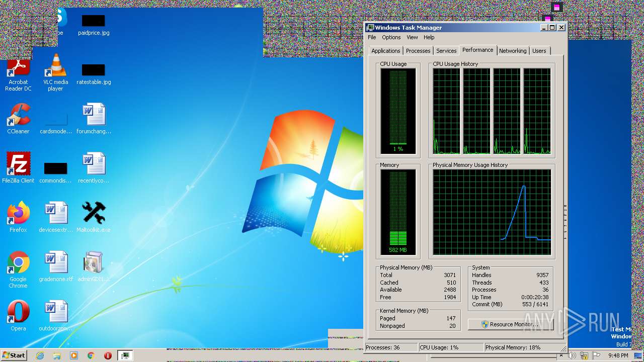
Task: Open Internet Explorer from taskbar
Action: [x=40, y=355]
